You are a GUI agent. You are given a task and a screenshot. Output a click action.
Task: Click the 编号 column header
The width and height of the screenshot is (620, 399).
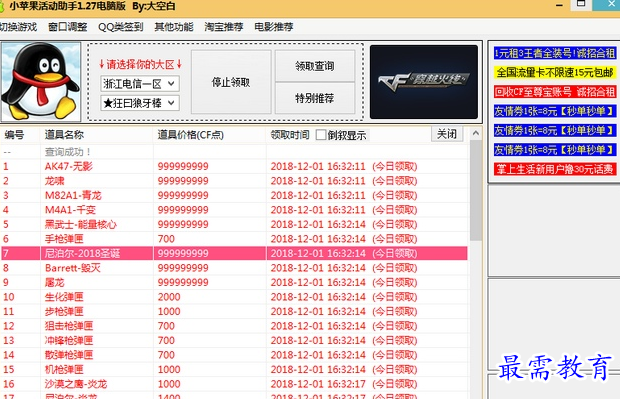click(x=20, y=135)
